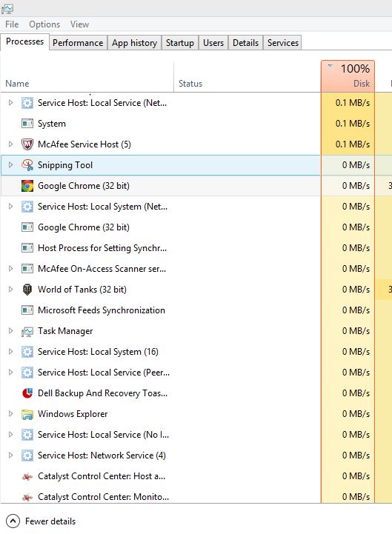Viewport: 392px width, 534px height.
Task: Switch to the Performance tab
Action: (x=78, y=43)
